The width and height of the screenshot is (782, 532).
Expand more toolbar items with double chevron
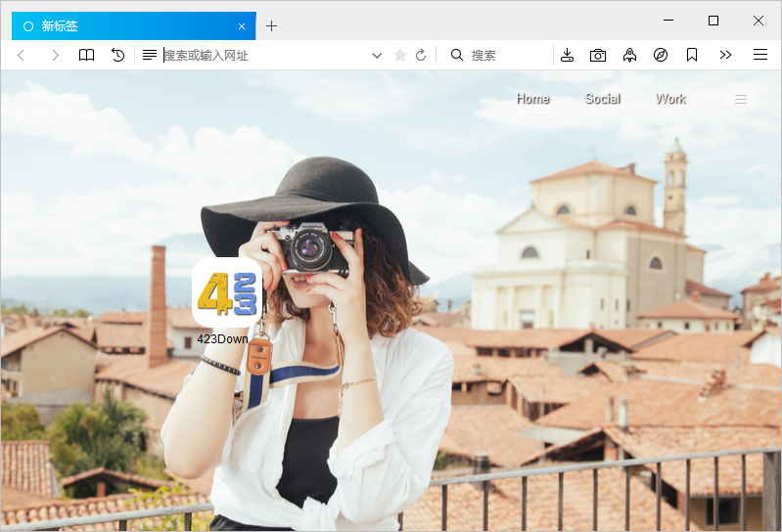tap(725, 56)
